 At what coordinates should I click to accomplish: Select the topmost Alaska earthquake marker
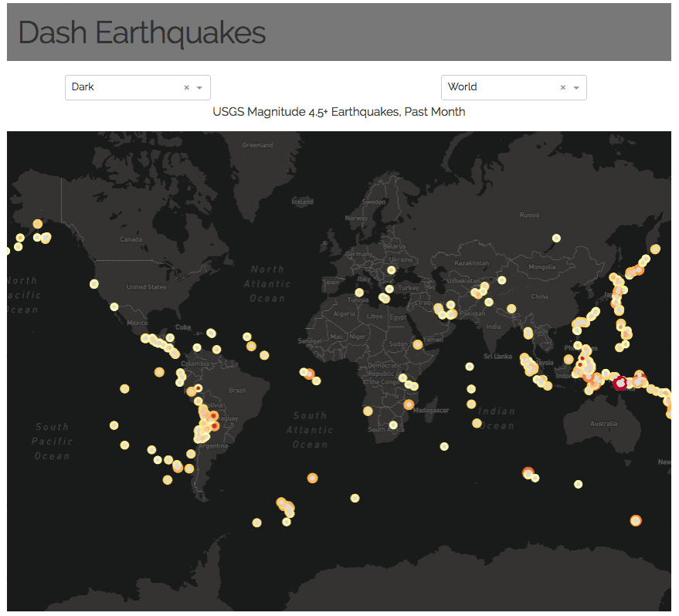[38, 224]
